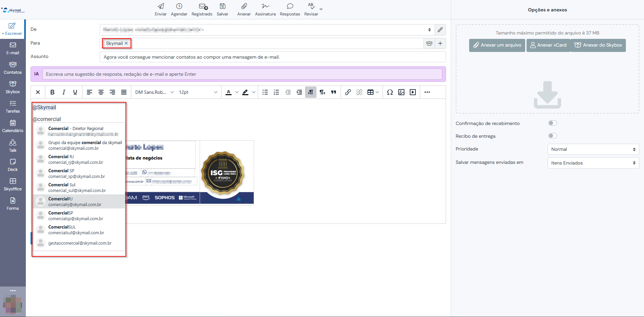The image size is (644, 317).
Task: Insert image using the picture icon
Action: pos(401,92)
